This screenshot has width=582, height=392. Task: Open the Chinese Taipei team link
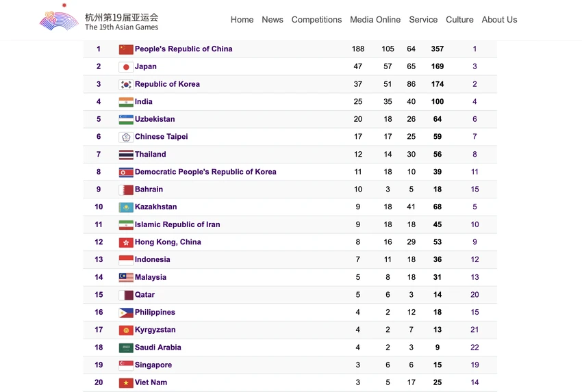tap(161, 136)
